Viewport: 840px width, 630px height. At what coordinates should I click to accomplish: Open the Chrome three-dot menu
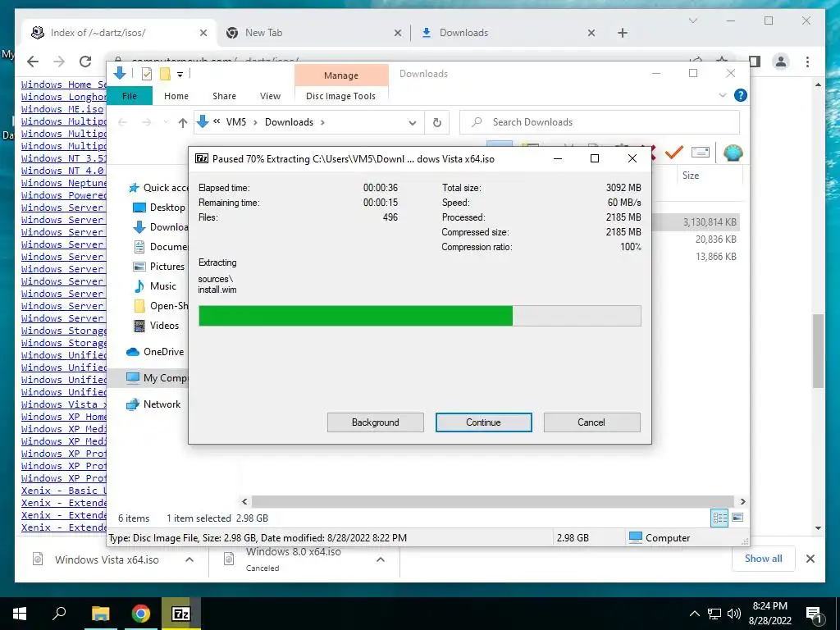point(807,62)
